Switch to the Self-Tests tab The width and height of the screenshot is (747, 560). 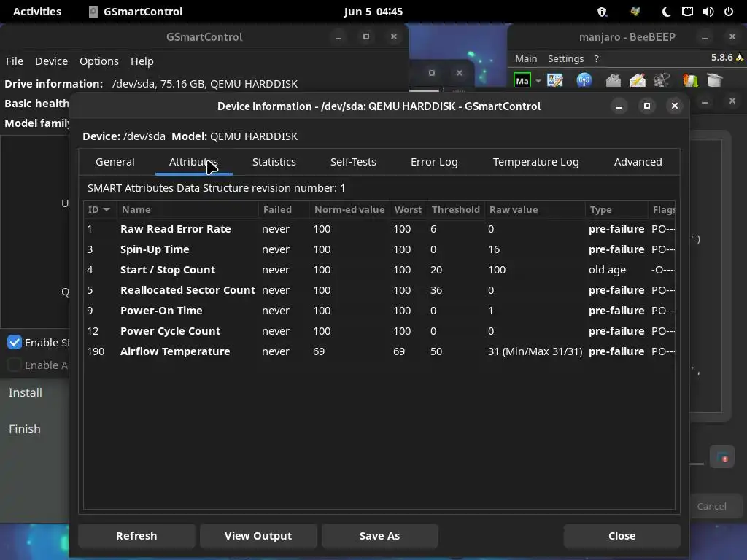click(x=353, y=162)
